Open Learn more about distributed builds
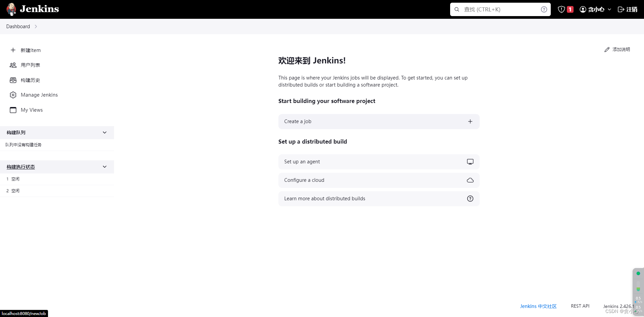 point(379,199)
